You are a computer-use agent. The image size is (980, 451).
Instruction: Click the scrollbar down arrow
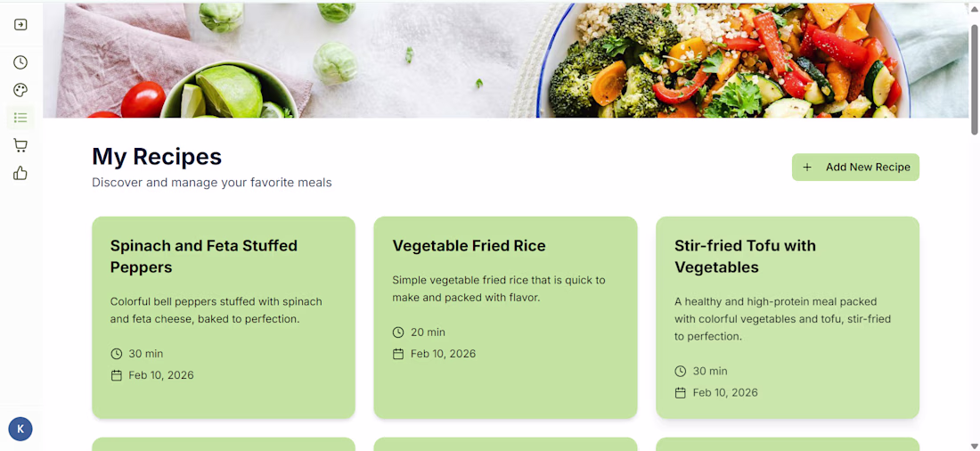pos(975,446)
